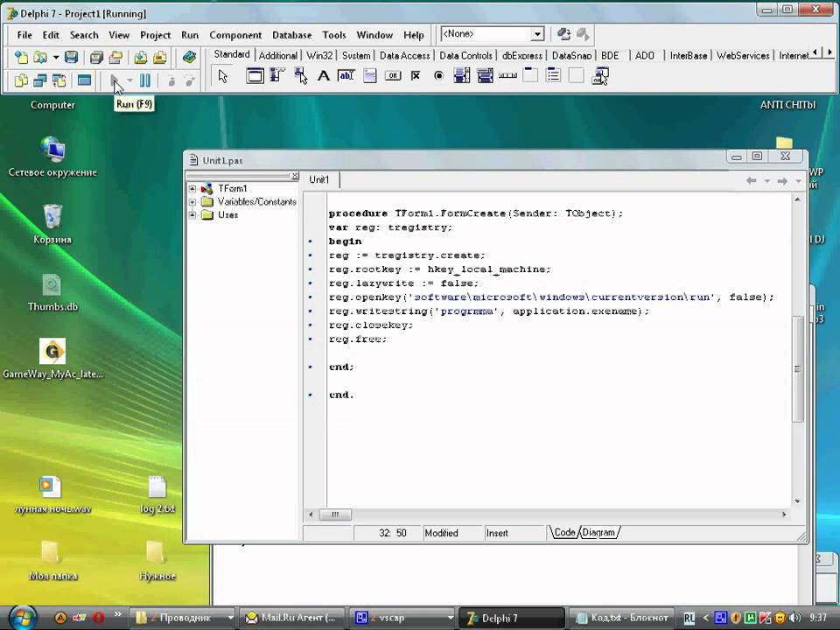Screen dimensions: 840x630
Task: Select the Button 'OK' component icon
Action: [393, 75]
